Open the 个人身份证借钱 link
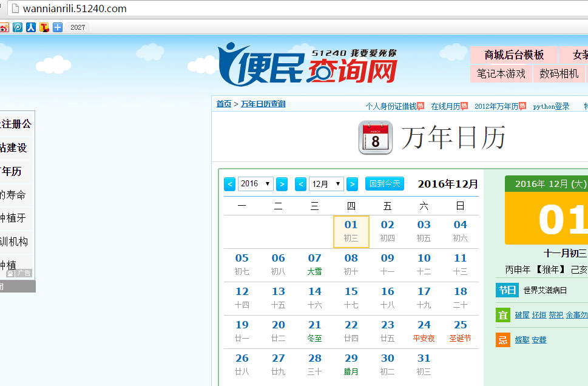This screenshot has width=588, height=386. [x=391, y=106]
